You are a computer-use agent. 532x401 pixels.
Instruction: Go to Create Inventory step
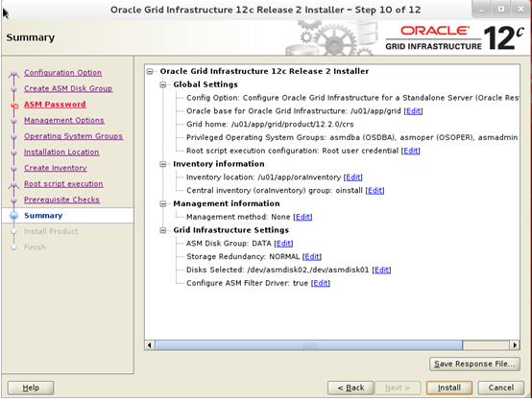coord(56,168)
